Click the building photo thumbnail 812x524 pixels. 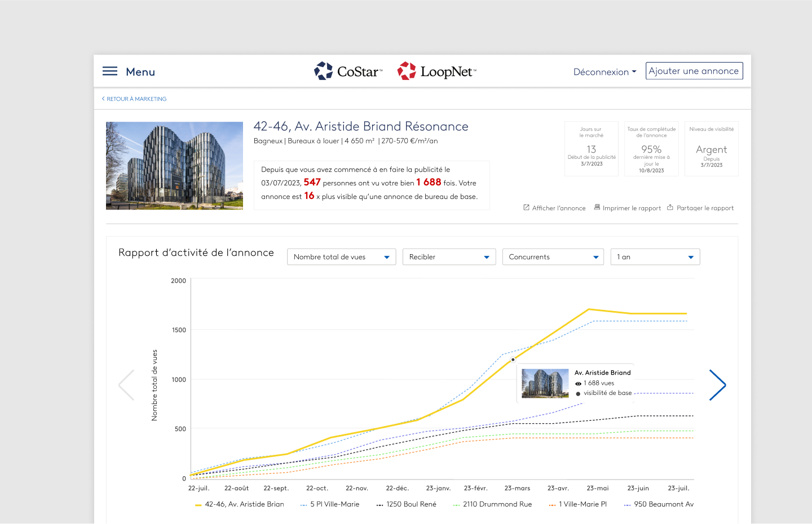click(174, 166)
